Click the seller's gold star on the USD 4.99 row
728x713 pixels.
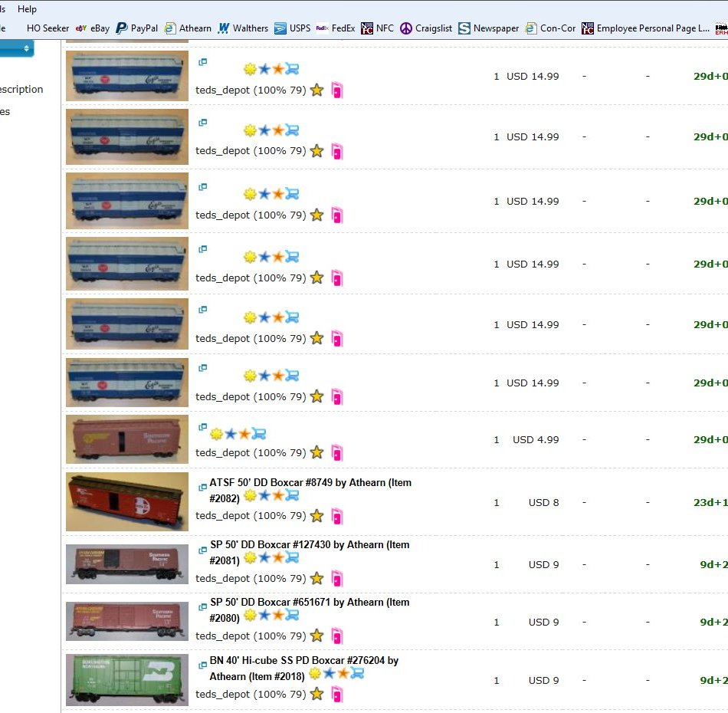tap(317, 452)
